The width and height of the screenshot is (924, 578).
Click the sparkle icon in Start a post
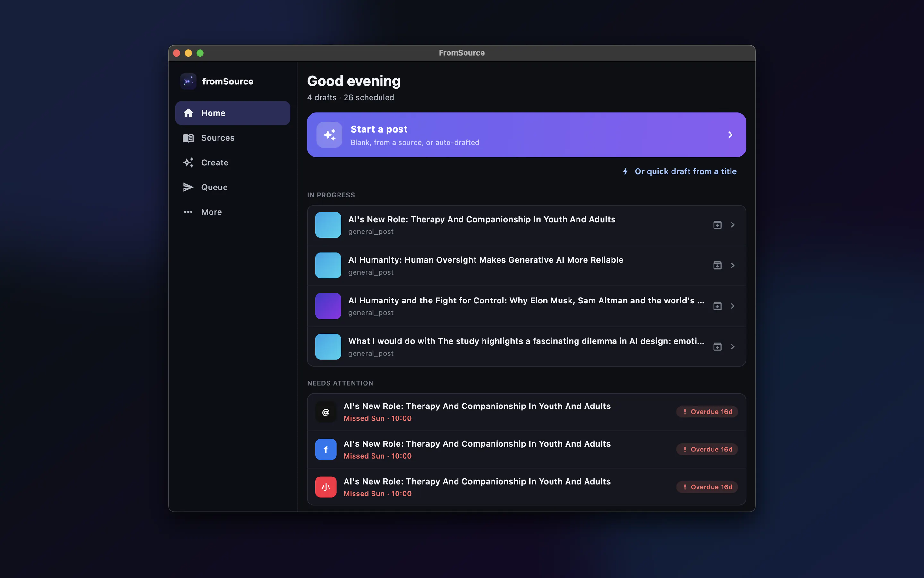click(x=329, y=135)
